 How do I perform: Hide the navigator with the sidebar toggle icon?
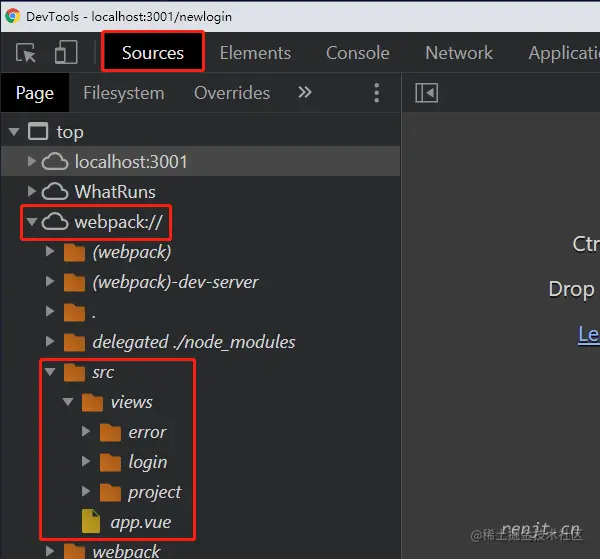(x=427, y=93)
